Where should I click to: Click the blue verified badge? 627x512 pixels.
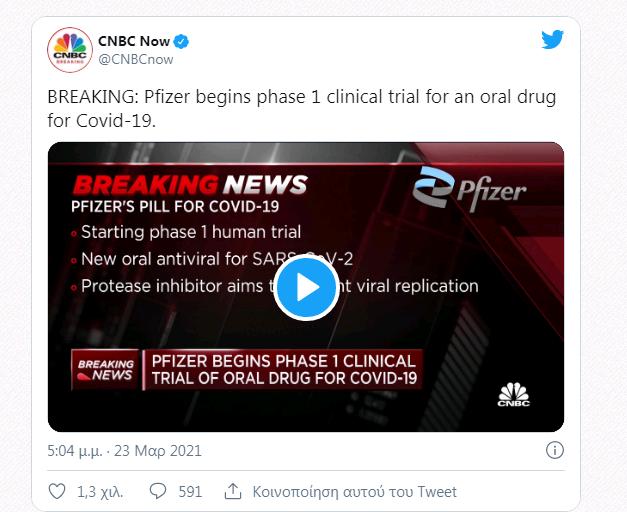[182, 41]
